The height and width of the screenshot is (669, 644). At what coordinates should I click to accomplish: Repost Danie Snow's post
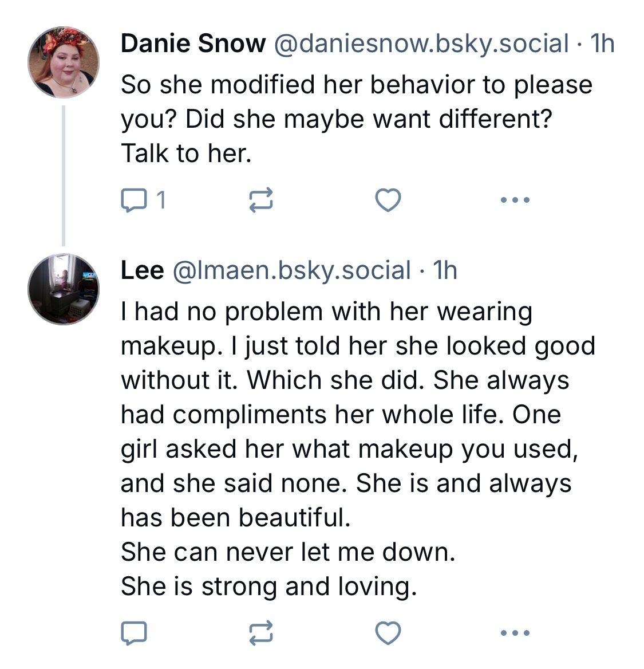(260, 200)
